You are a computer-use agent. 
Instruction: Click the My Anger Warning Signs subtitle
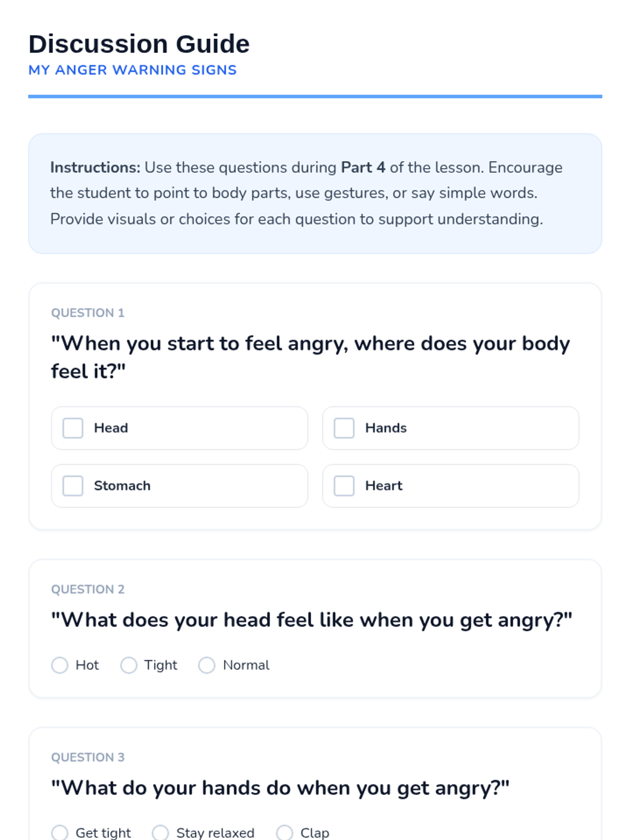click(x=133, y=70)
